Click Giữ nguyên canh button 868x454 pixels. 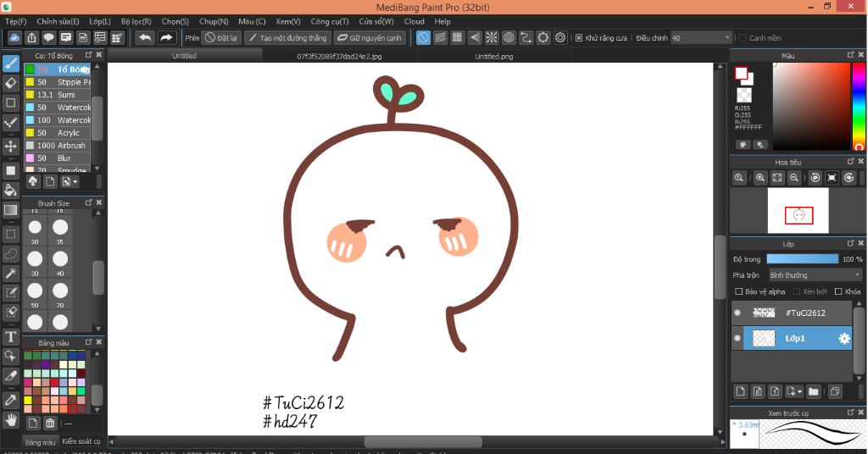point(370,37)
